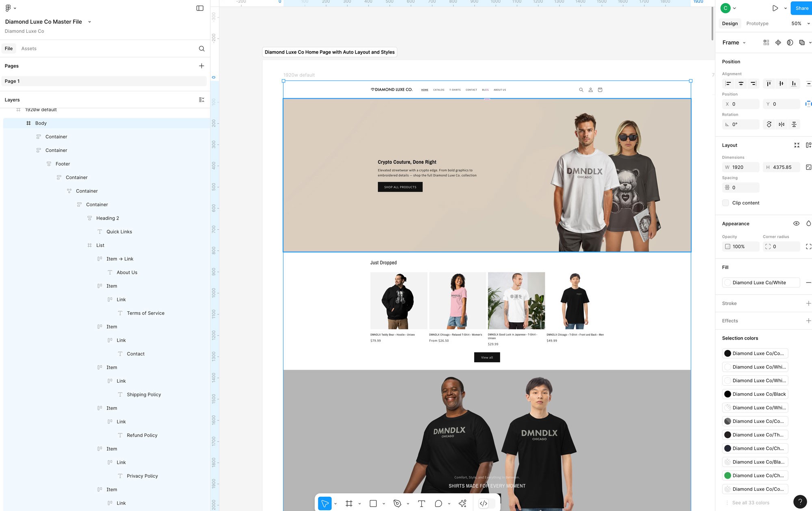
Task: Toggle layer visibility eye in Appearance
Action: coord(797,224)
